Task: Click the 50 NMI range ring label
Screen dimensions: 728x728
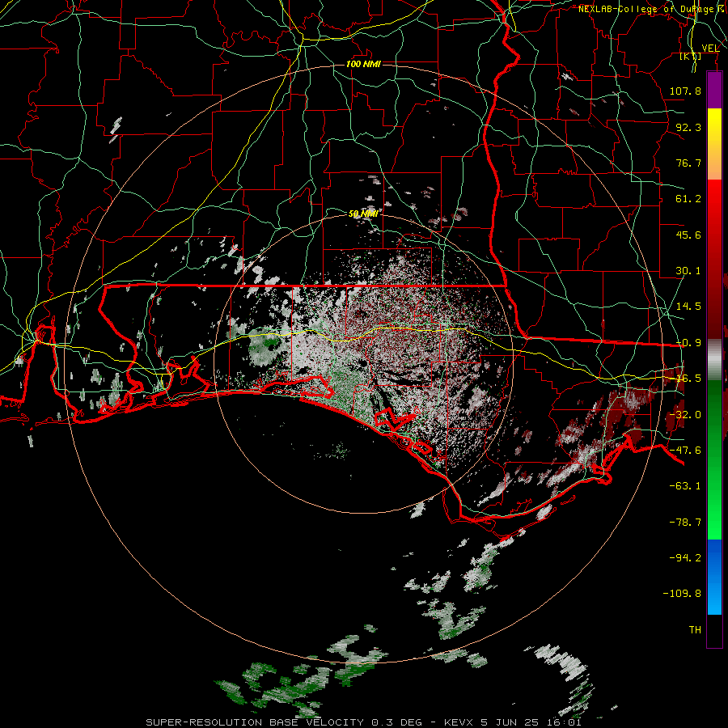Action: point(363,214)
